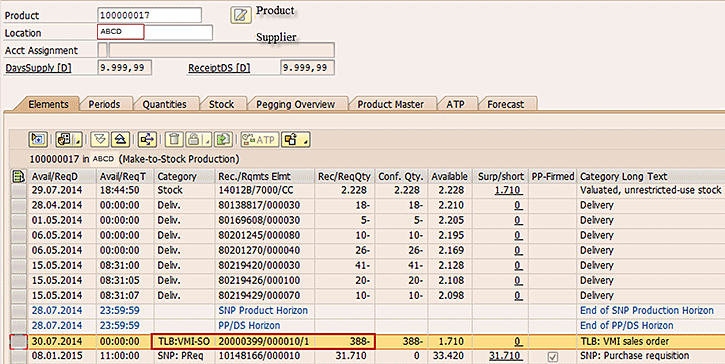Open the layout settings dropdown button
Image resolution: width=725 pixels, height=364 pixels.
click(x=69, y=139)
